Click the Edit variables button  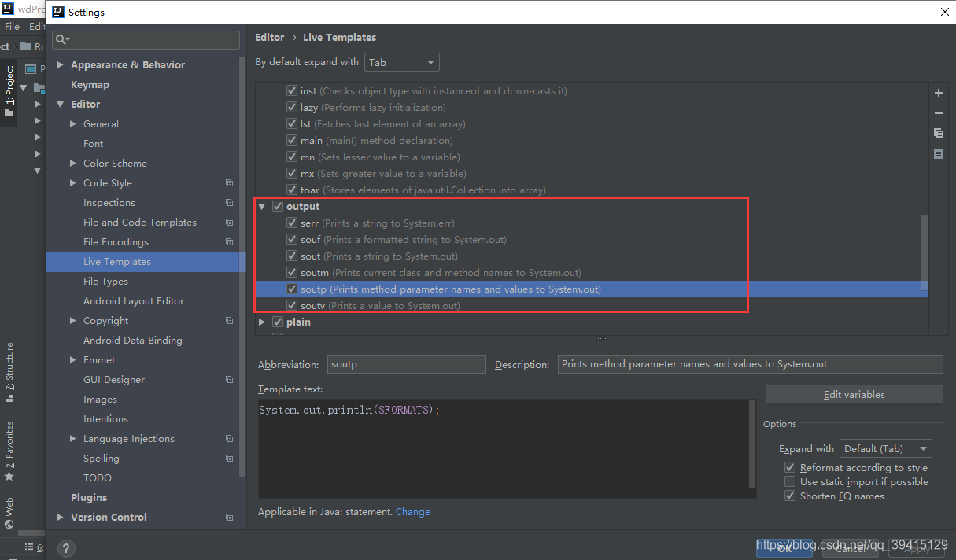[854, 395]
